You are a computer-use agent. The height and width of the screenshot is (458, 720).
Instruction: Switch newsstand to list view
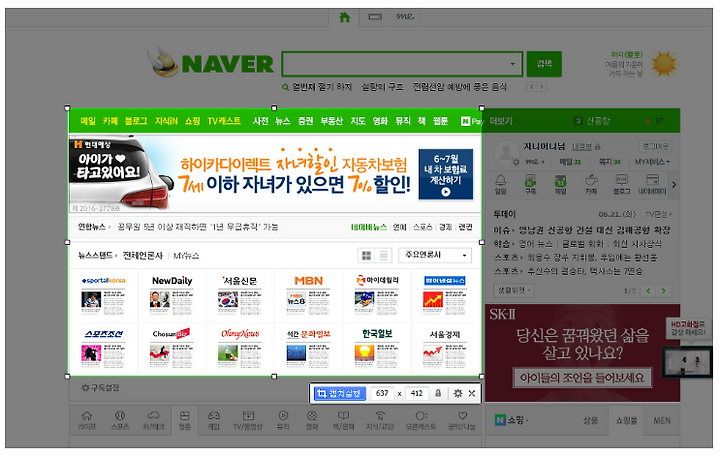tap(383, 255)
